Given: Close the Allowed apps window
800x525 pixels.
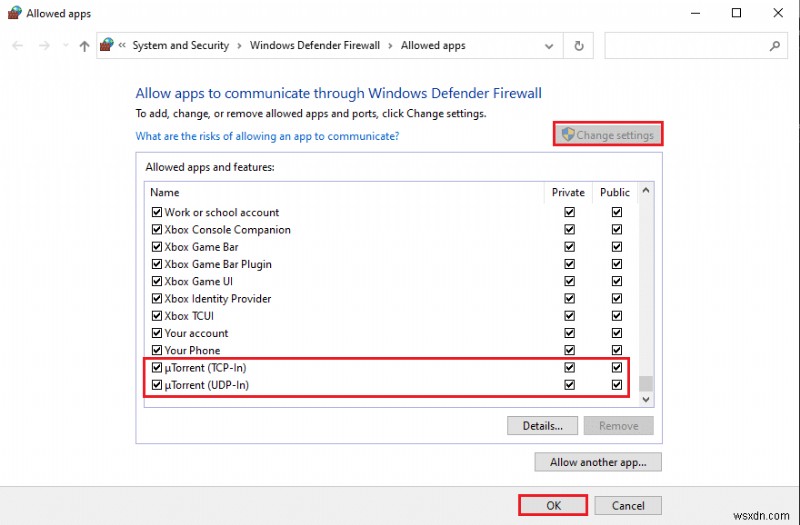Looking at the screenshot, I should coord(778,13).
